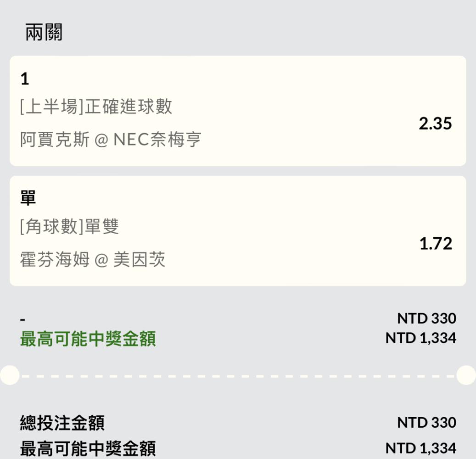Click the dashed divider line

tap(238, 376)
